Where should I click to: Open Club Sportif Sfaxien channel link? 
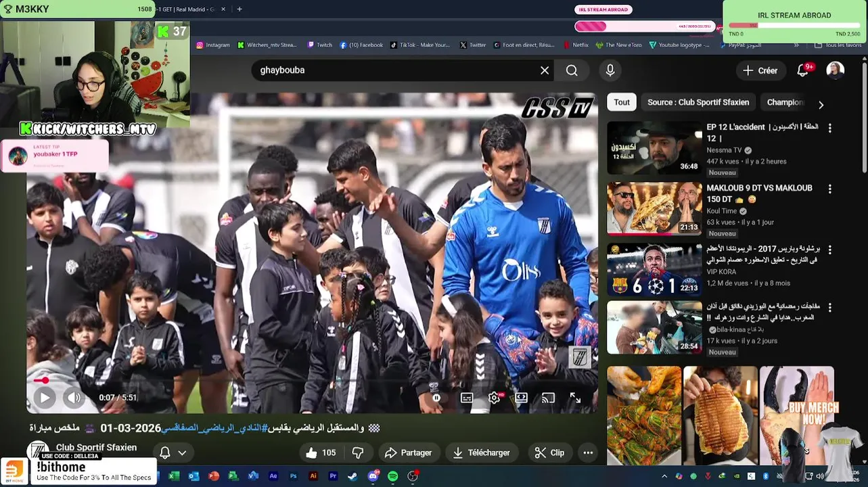coord(96,447)
